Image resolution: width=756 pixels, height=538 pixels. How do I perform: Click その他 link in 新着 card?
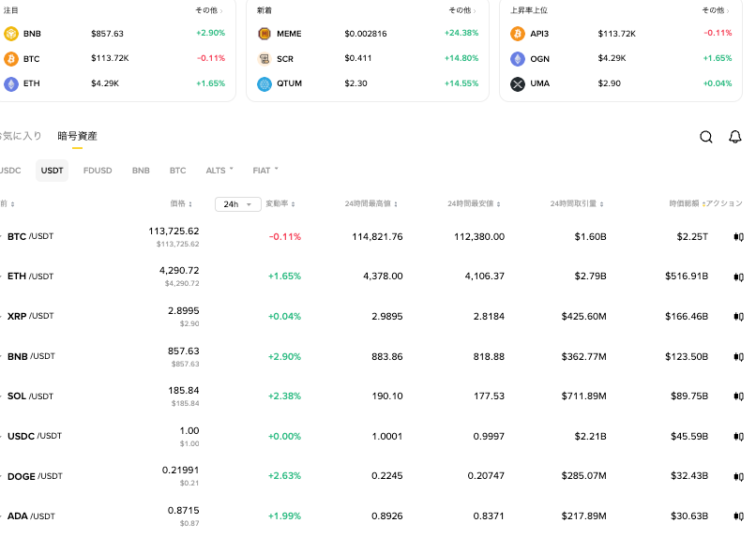pyautogui.click(x=461, y=10)
